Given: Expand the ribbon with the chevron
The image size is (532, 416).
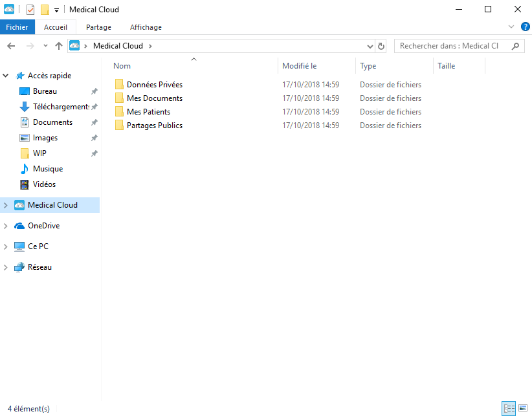Looking at the screenshot, I should 511,27.
